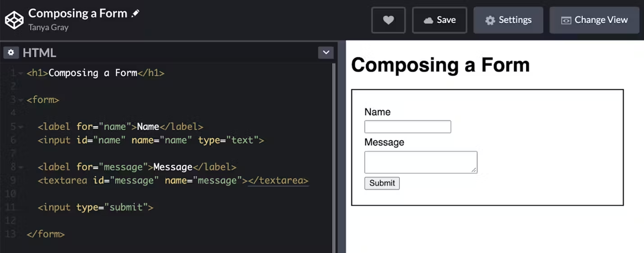Click the Tanya Gray author link

click(x=48, y=27)
